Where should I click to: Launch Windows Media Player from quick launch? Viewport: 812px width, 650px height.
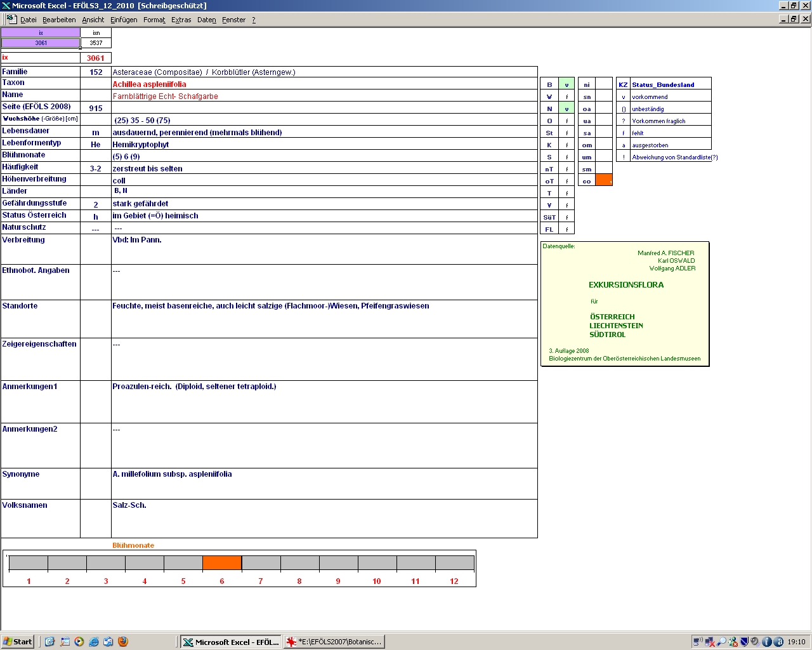79,642
